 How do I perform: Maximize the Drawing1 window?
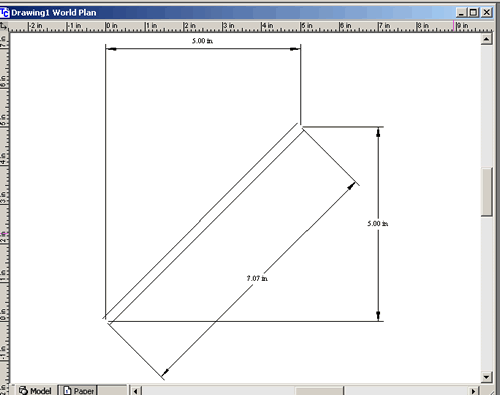[x=473, y=13]
